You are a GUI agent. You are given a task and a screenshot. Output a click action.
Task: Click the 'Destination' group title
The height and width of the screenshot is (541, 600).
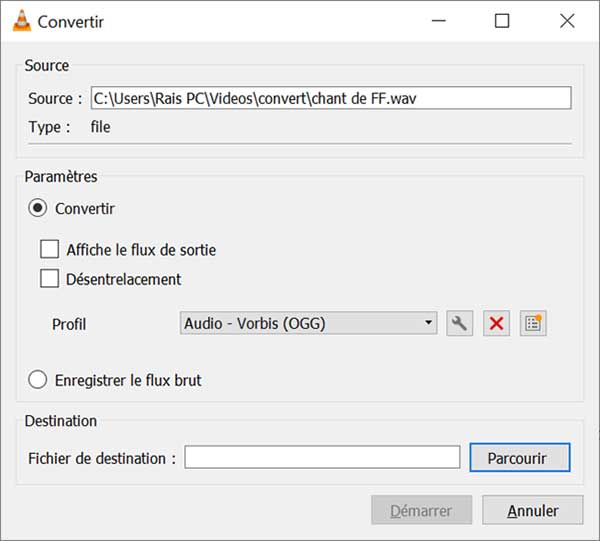[61, 421]
